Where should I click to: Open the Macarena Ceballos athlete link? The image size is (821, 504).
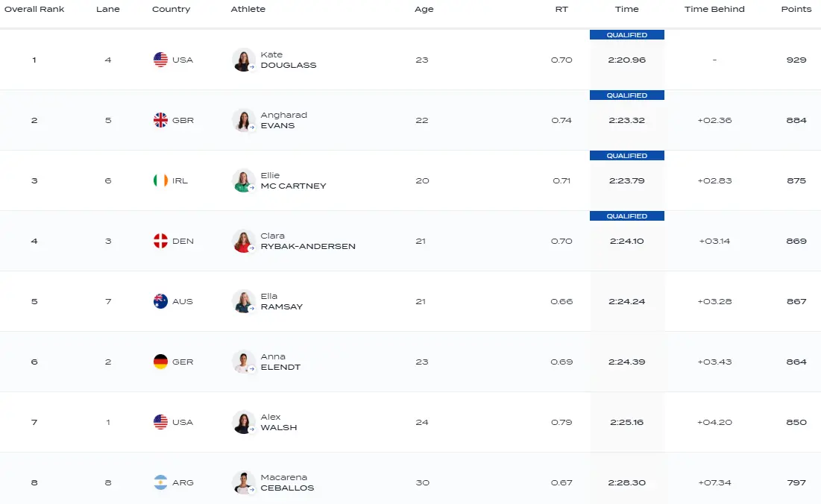pos(287,482)
